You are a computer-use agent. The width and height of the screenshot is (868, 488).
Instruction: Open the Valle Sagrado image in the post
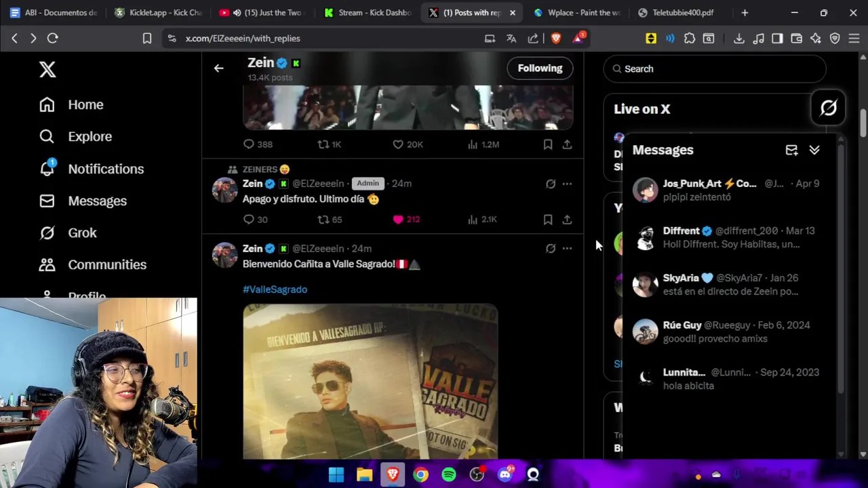pos(370,382)
